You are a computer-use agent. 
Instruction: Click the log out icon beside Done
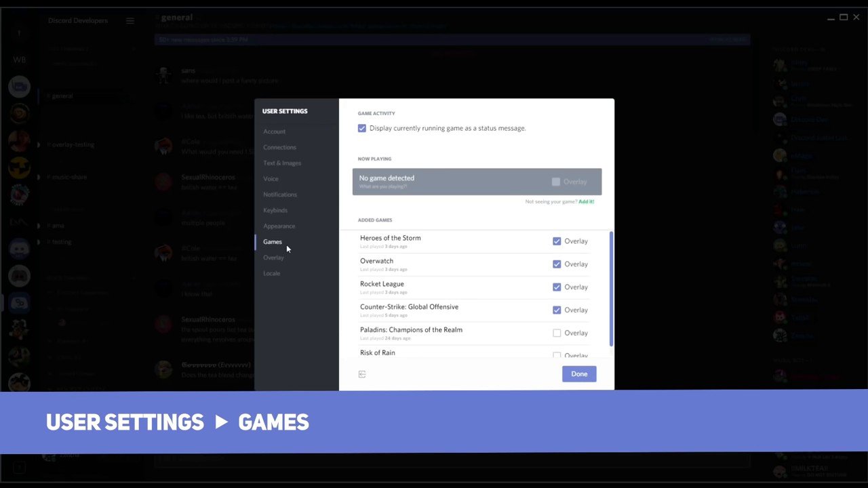coord(362,374)
